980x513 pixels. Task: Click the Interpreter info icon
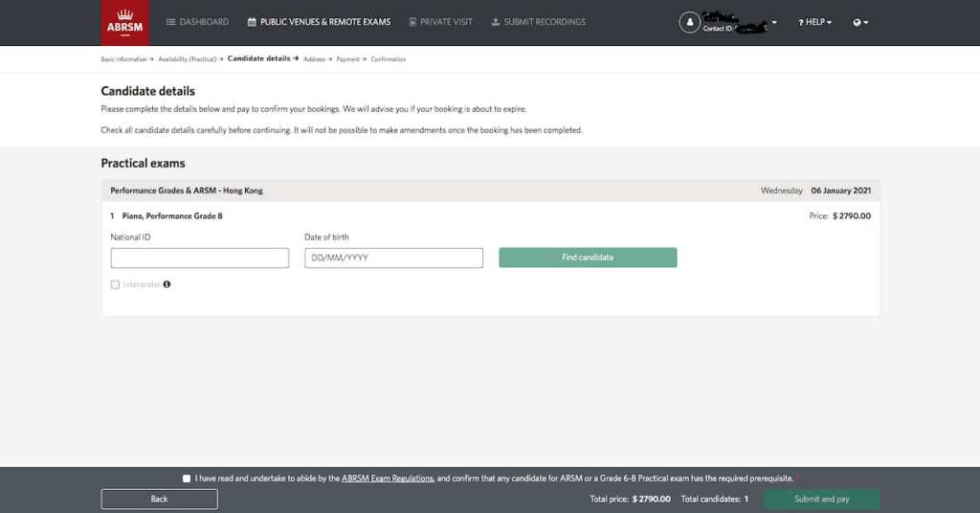[x=167, y=284]
